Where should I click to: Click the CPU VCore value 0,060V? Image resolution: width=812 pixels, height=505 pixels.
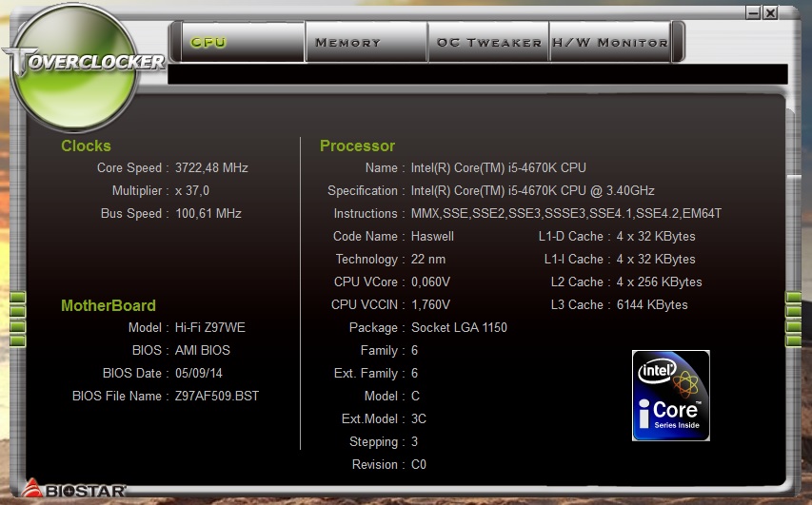pos(431,282)
